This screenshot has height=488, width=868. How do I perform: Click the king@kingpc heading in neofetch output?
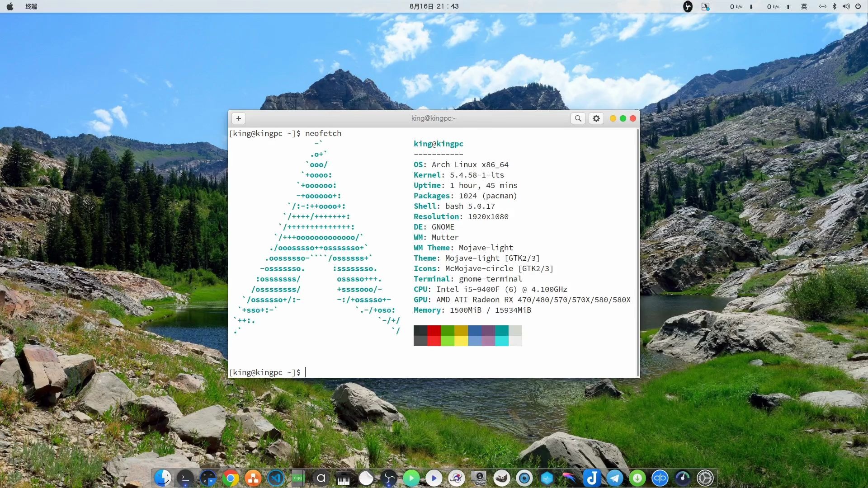point(439,144)
